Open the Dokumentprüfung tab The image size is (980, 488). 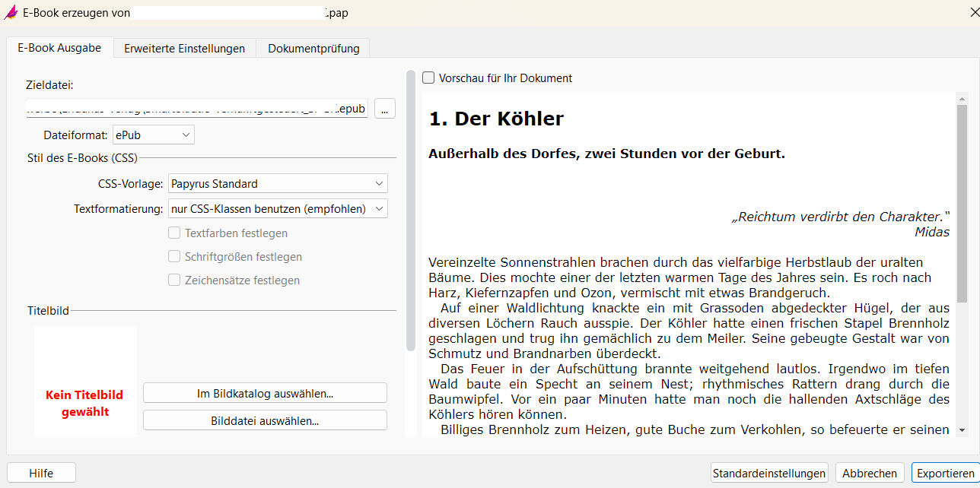pyautogui.click(x=313, y=48)
